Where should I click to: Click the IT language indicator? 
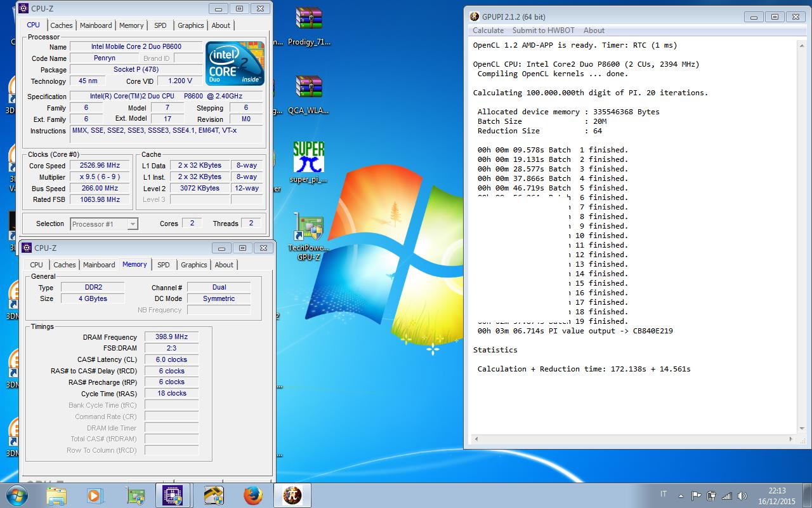[664, 494]
